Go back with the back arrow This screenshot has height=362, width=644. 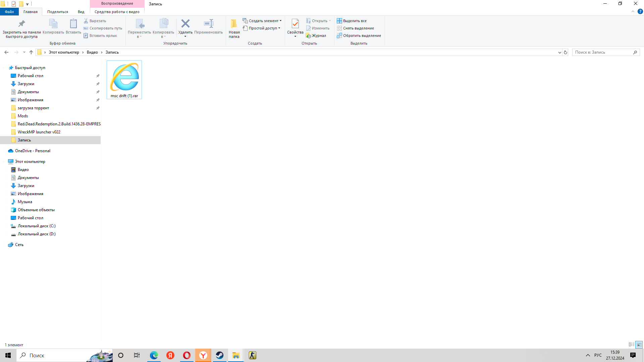tap(6, 52)
